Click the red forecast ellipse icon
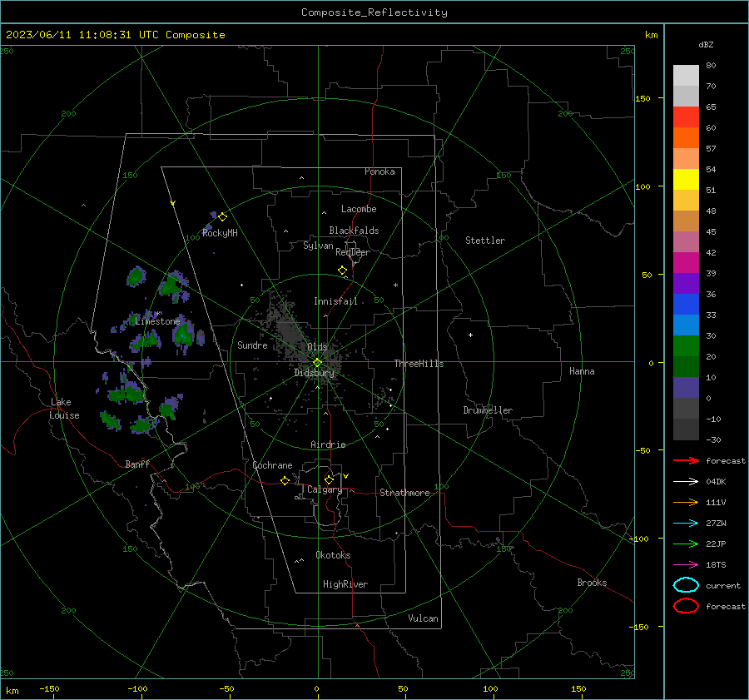This screenshot has height=700, width=749. coord(686,606)
